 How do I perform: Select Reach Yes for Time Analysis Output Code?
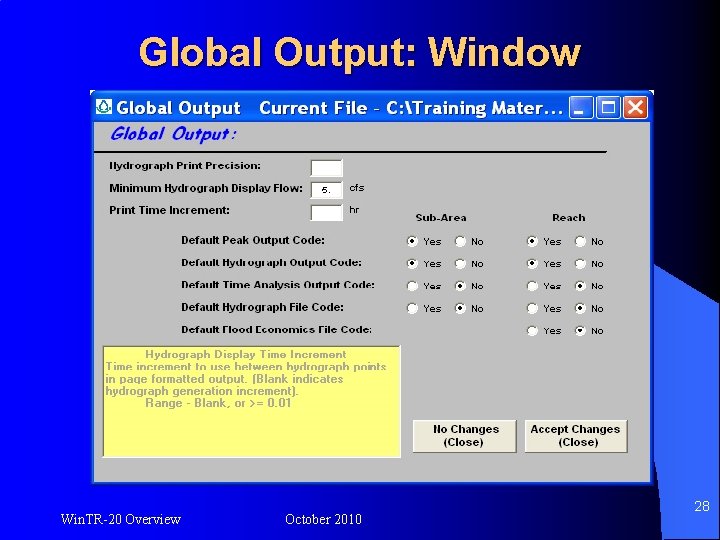click(532, 286)
